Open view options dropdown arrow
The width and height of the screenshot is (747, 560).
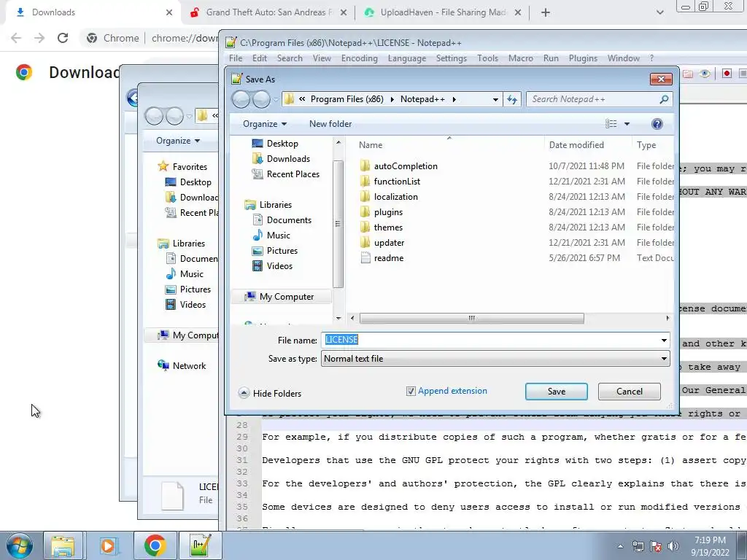click(x=627, y=124)
